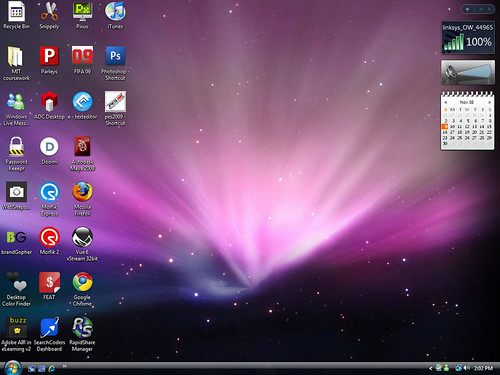This screenshot has width=500, height=375.
Task: Click the Nov 08 calendar header
Action: (467, 102)
